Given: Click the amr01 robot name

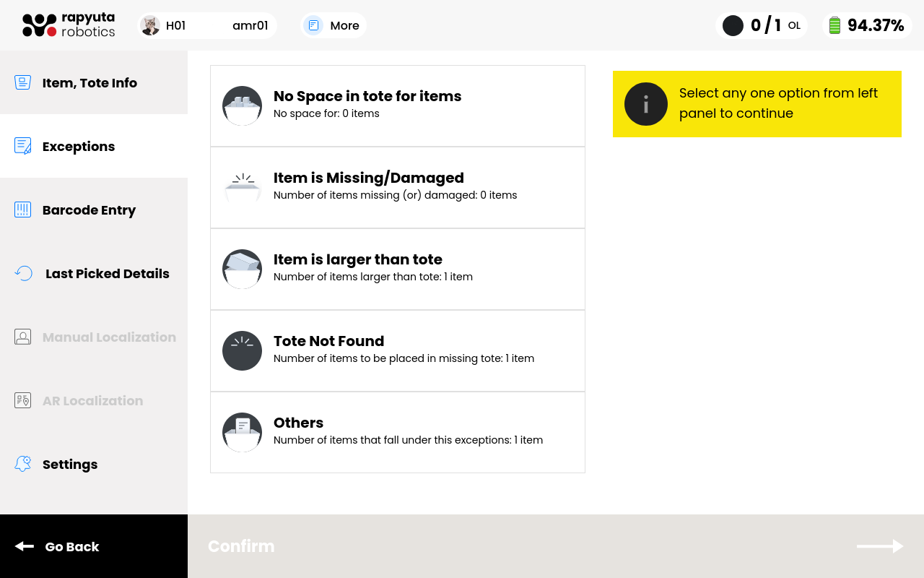Looking at the screenshot, I should click(250, 26).
